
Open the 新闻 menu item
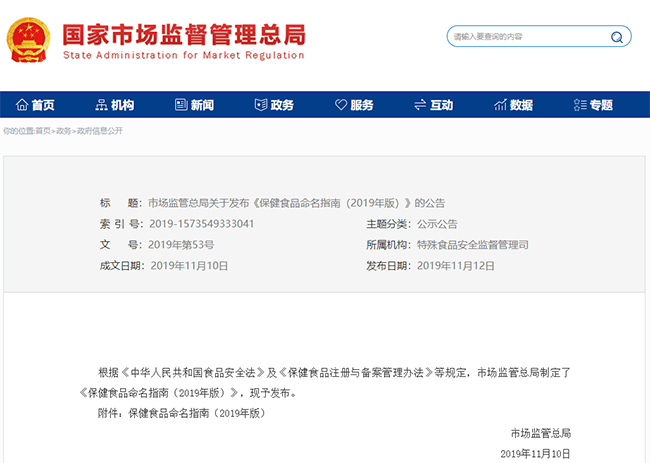[202, 105]
